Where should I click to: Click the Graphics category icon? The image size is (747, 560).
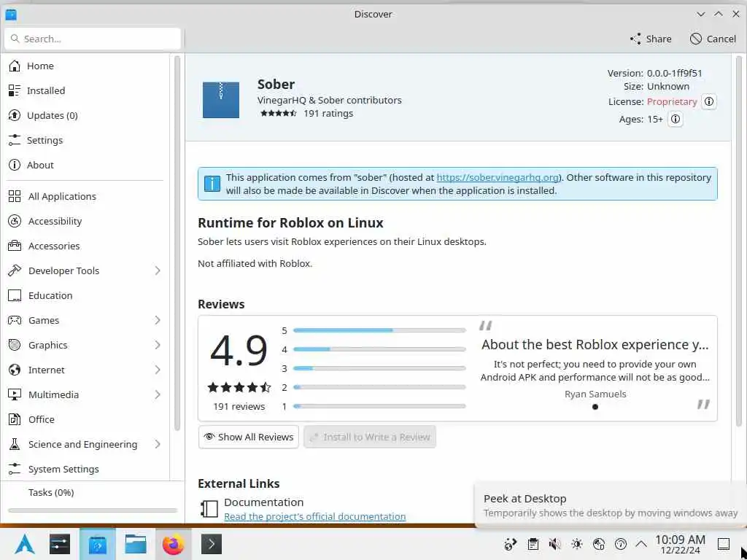(15, 345)
